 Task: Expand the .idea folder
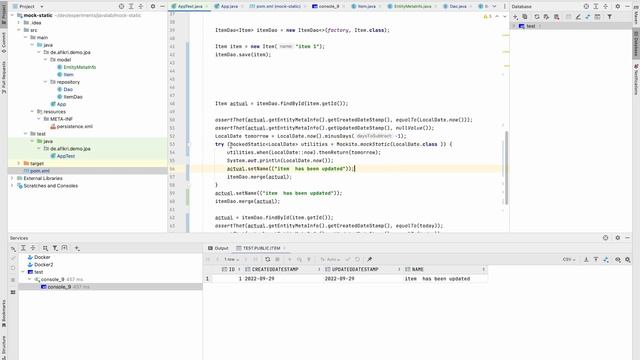click(19, 23)
